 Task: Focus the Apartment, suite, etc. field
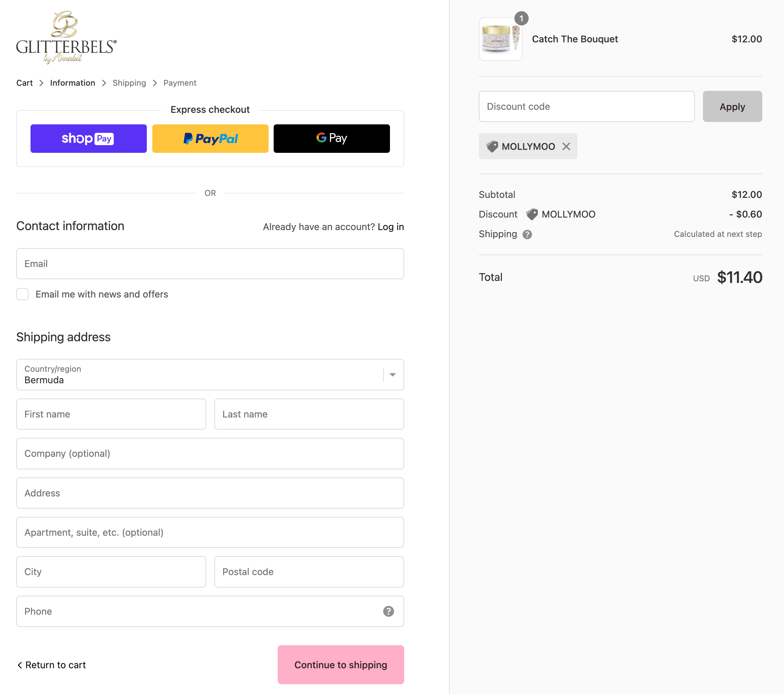click(210, 532)
